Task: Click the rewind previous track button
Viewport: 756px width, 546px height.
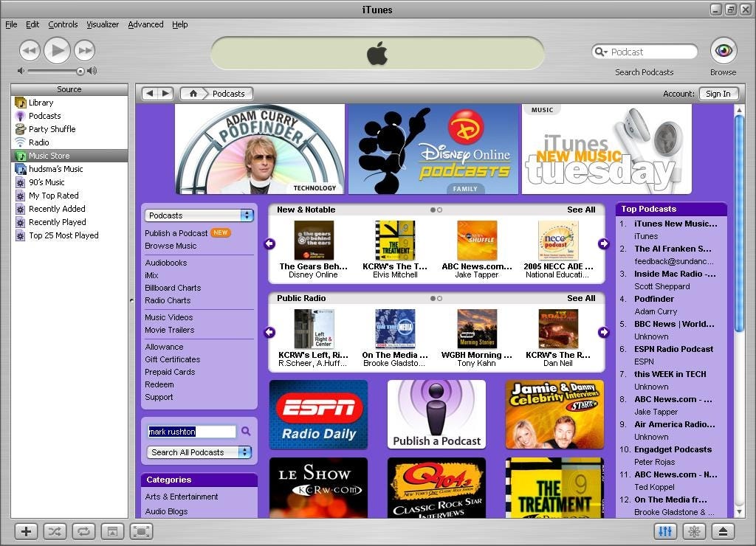Action: click(x=30, y=51)
